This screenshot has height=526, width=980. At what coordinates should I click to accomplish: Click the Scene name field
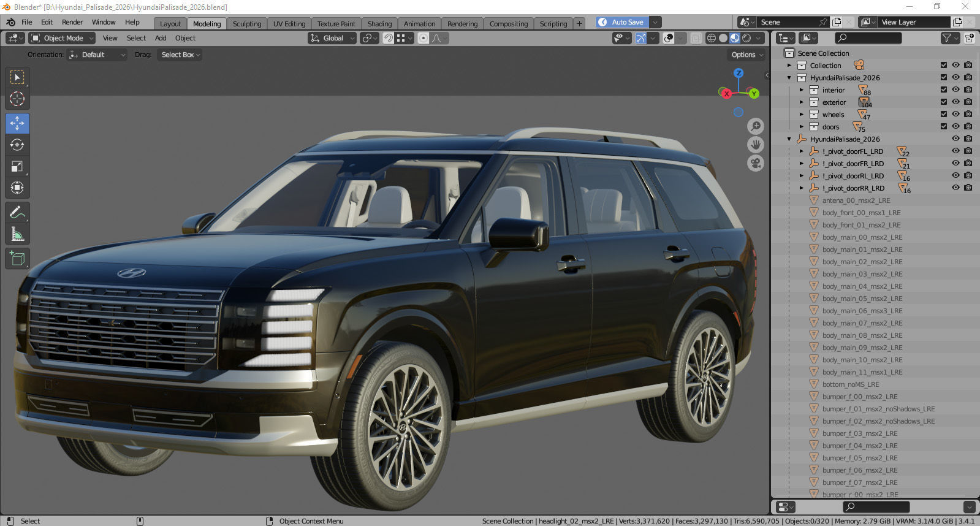[788, 22]
